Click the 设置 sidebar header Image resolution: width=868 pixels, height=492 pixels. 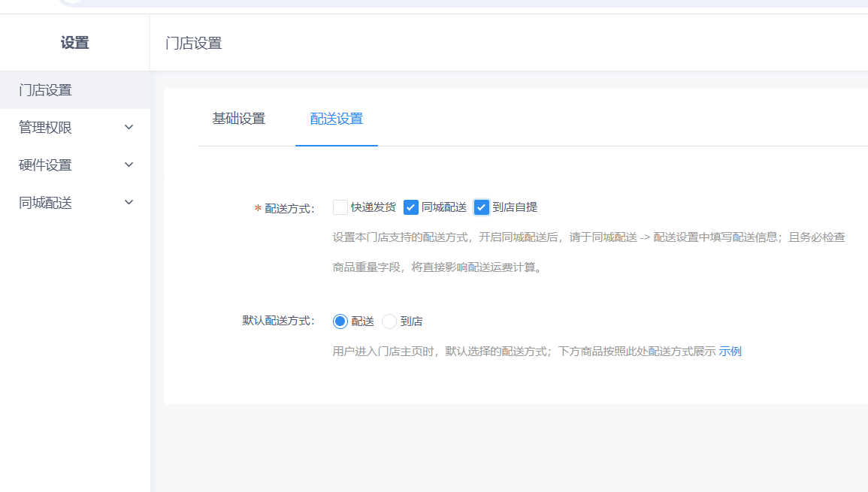click(x=74, y=43)
